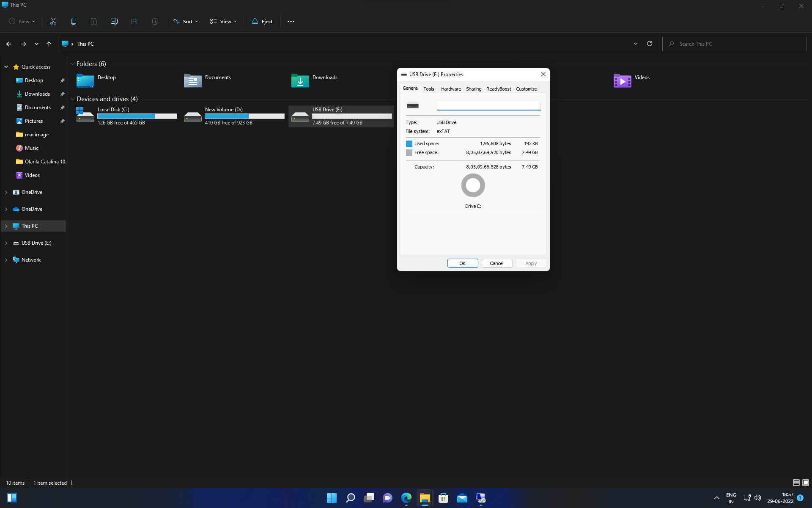Open the View dropdown menu

click(223, 21)
